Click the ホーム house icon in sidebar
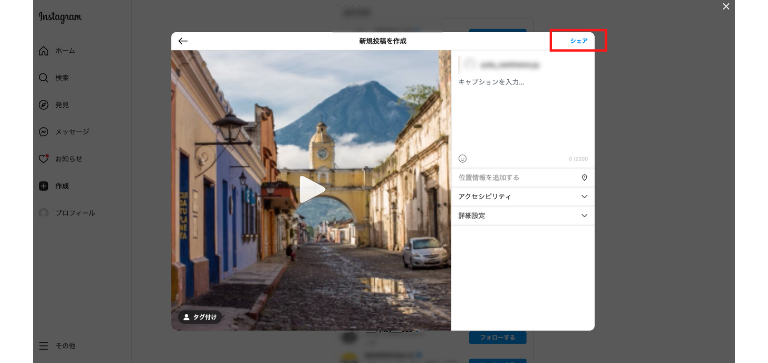 tap(44, 50)
